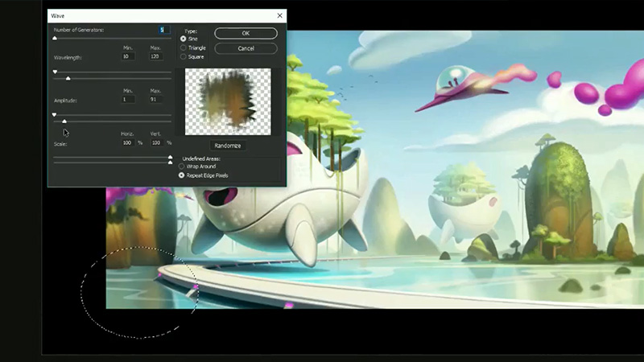Click the Amplitude Min field
Screen dimensions: 644x362
pos(128,99)
